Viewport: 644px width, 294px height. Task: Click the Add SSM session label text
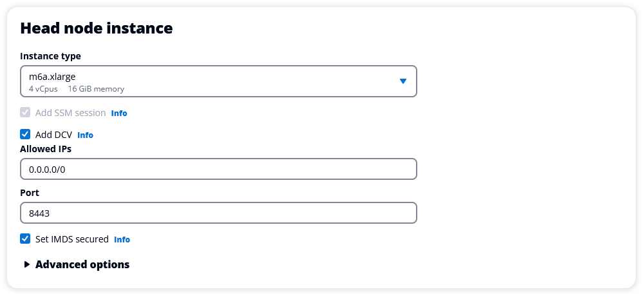(x=70, y=113)
